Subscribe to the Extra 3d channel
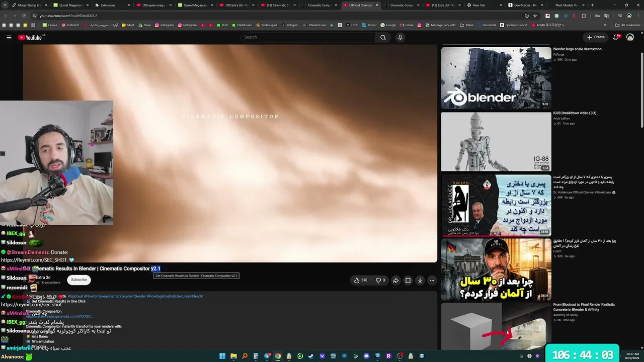Viewport: 644px width, 362px height. 79,280
